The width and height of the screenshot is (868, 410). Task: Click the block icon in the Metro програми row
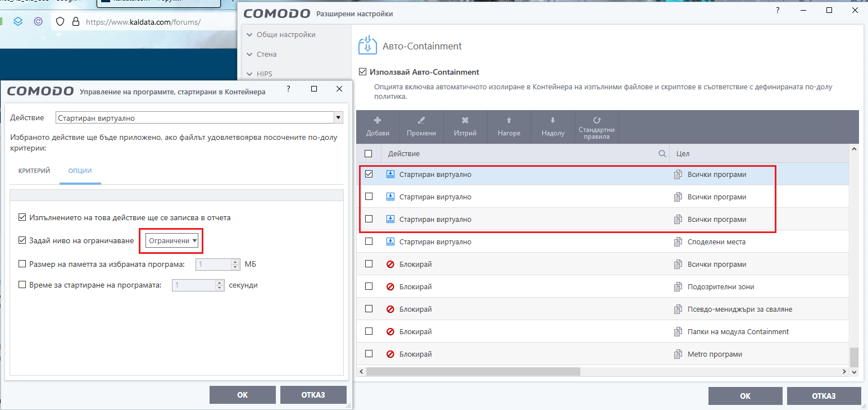coord(390,354)
